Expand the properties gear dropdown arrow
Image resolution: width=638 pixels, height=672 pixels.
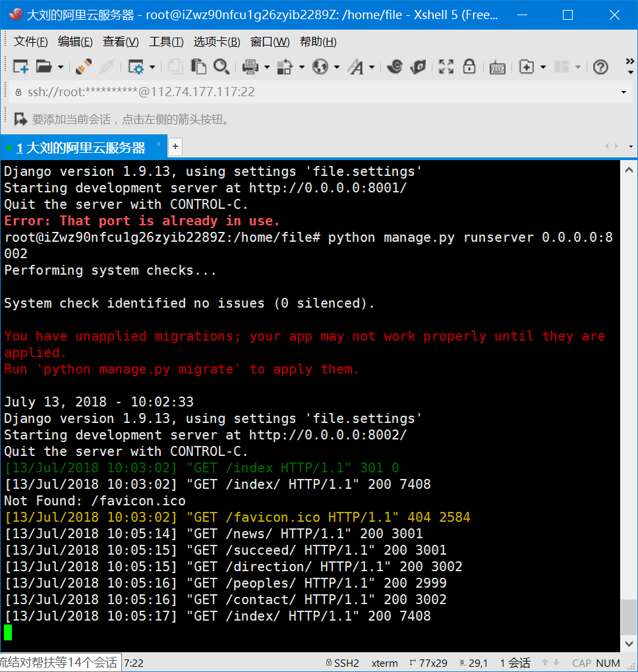152,67
